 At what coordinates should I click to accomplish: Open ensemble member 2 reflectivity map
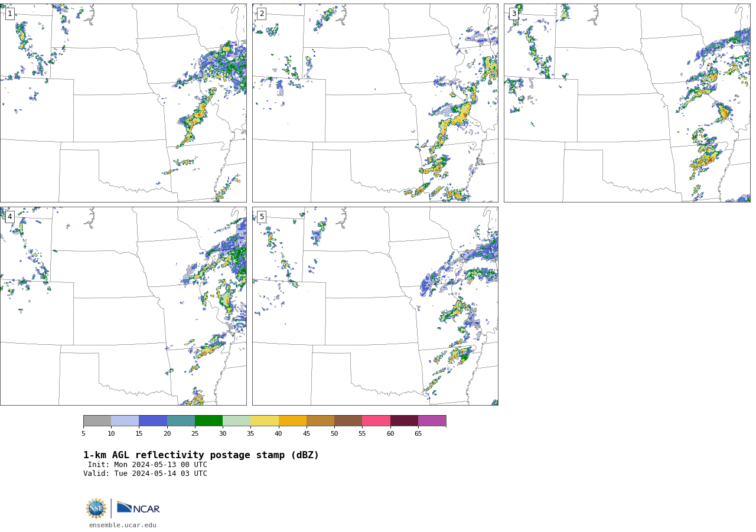pos(375,103)
